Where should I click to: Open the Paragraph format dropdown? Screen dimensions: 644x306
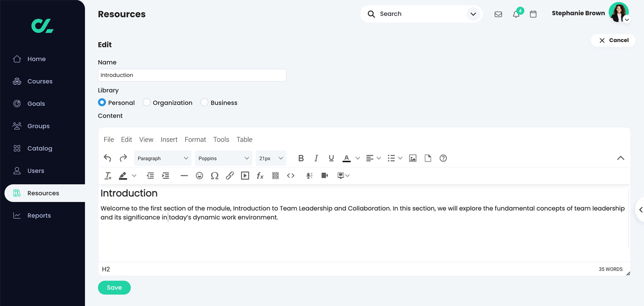coord(163,158)
